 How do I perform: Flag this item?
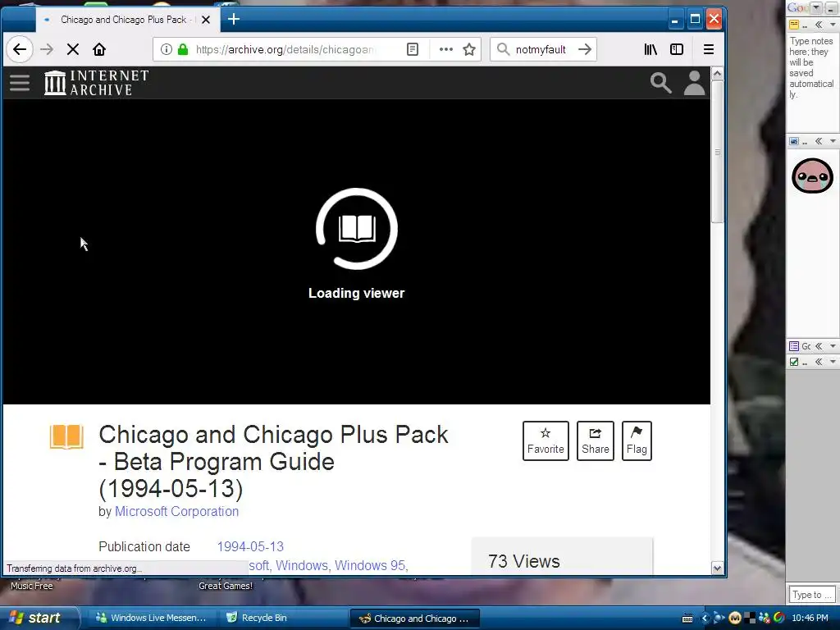click(x=637, y=441)
